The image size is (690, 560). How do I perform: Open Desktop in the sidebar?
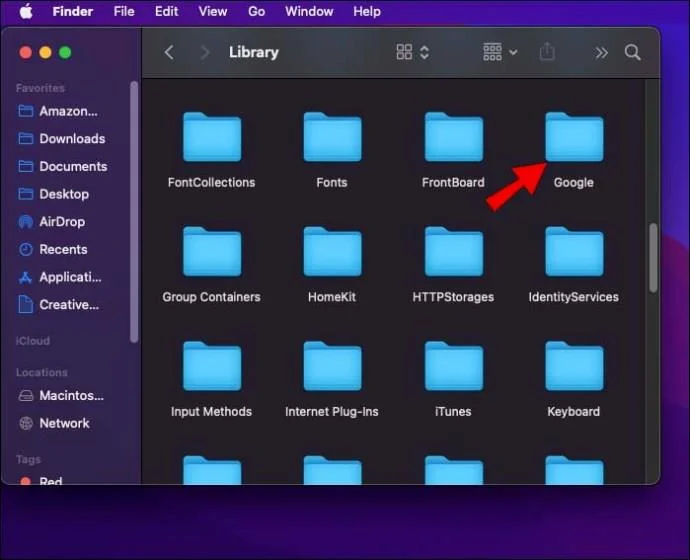tap(54, 194)
